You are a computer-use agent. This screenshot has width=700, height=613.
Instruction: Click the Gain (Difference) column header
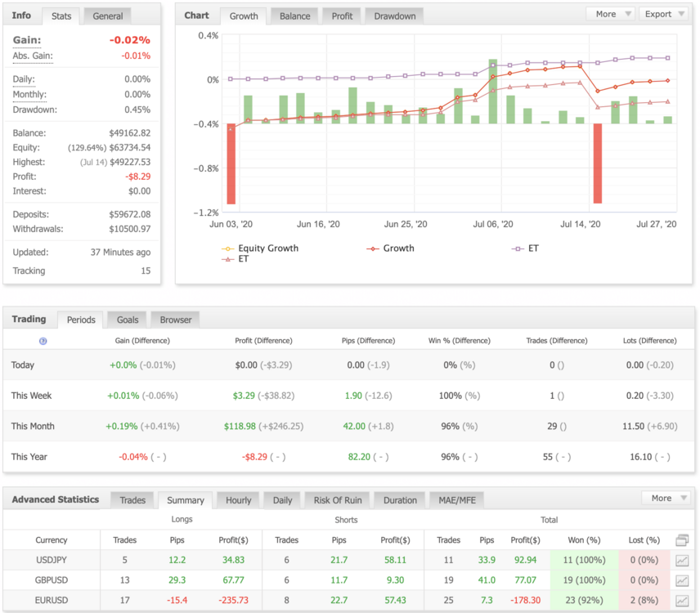pos(142,341)
